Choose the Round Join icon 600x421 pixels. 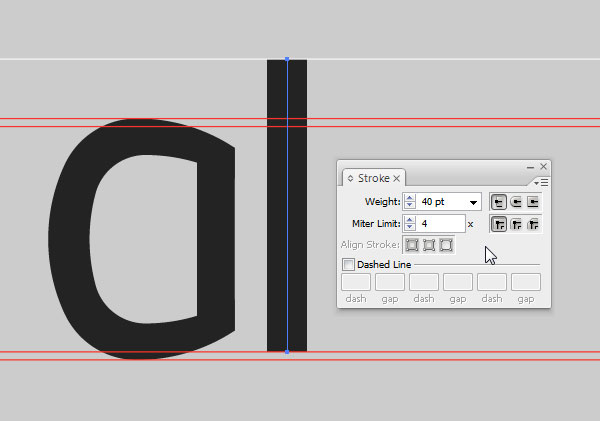pyautogui.click(x=516, y=224)
